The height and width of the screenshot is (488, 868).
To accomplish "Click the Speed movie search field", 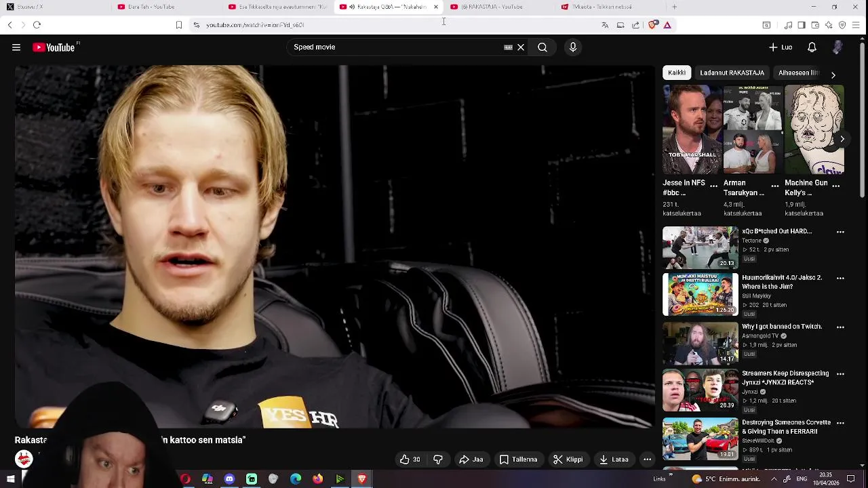I will pos(397,47).
